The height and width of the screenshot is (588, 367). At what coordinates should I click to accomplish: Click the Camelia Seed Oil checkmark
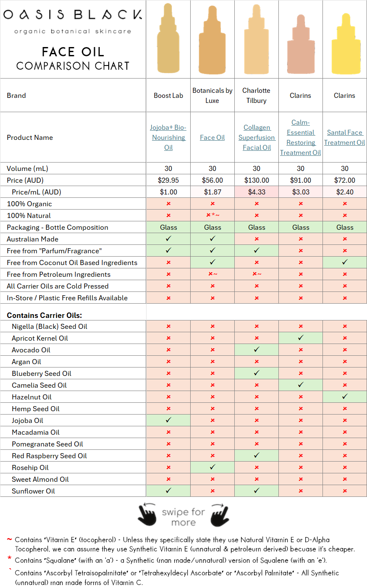pos(301,385)
